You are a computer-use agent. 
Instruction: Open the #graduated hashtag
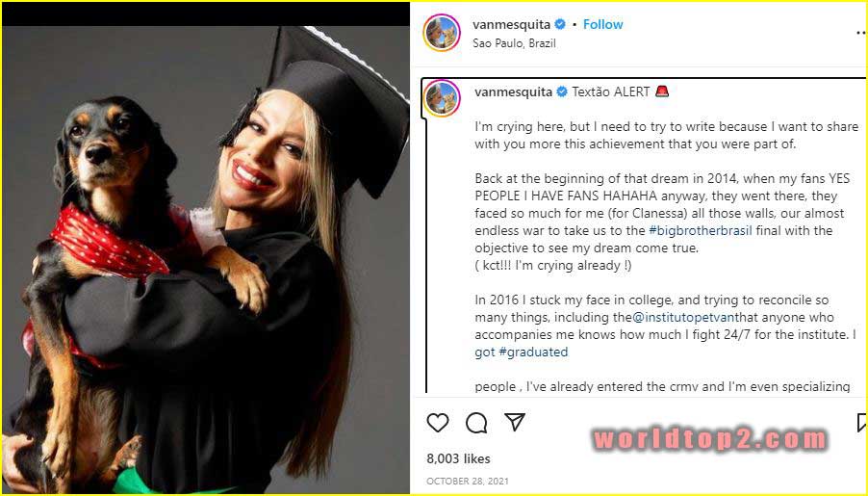[533, 352]
